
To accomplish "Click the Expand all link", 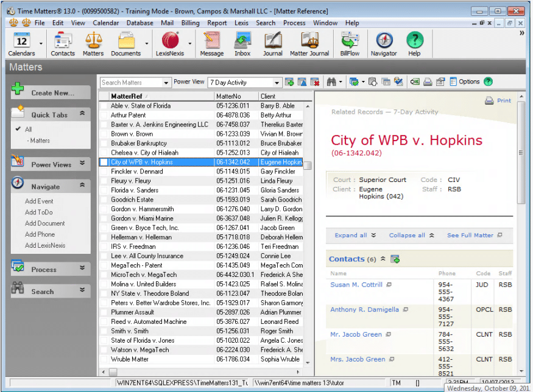I will (355, 236).
